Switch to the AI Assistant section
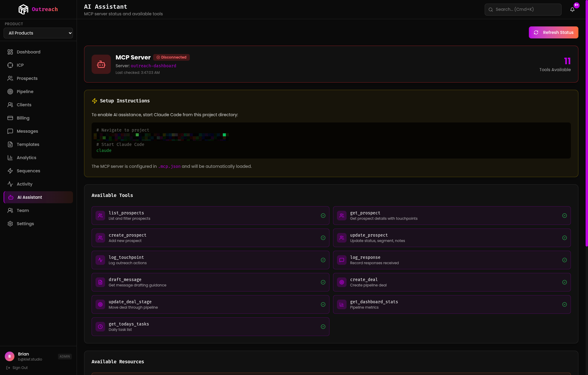Viewport: 588px width, 375px height. pos(29,197)
